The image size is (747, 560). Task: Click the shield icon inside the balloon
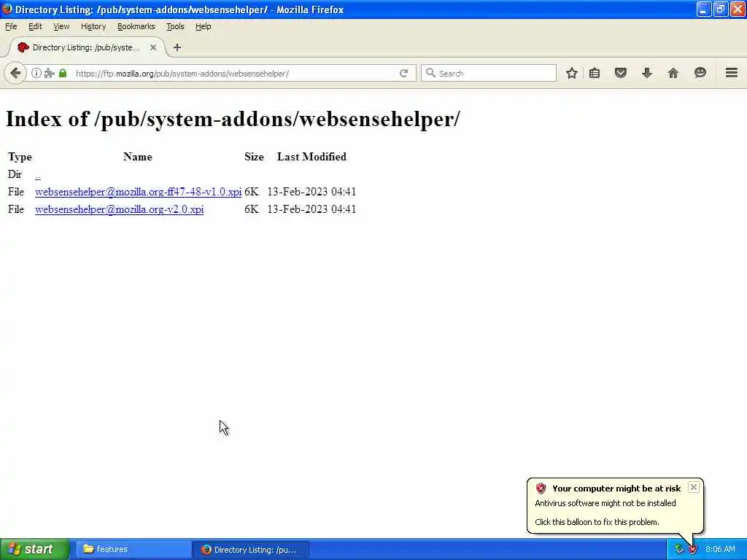(x=541, y=488)
